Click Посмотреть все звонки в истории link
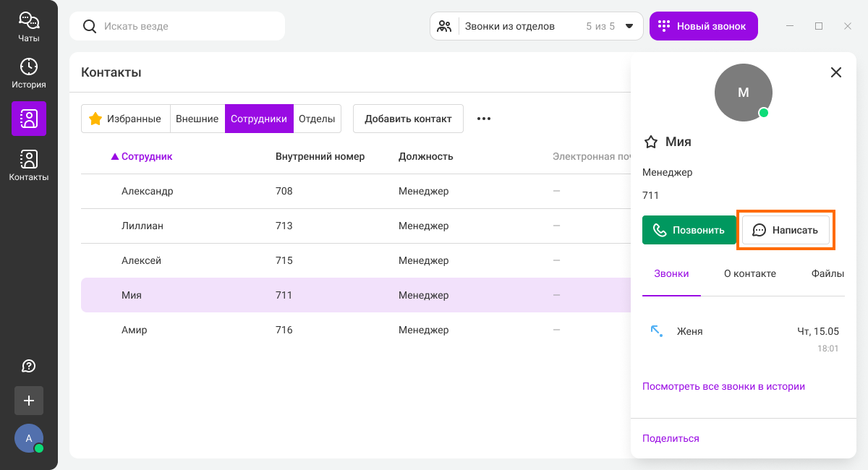 [x=723, y=386]
